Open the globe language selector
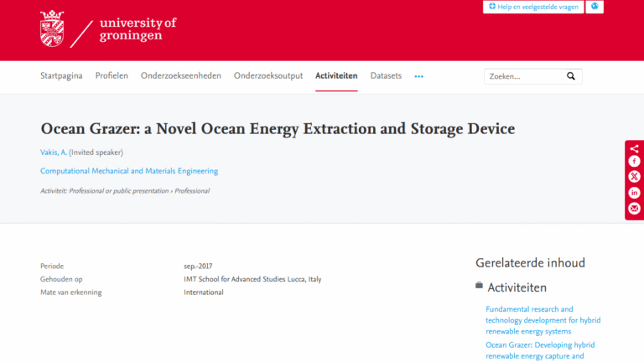 click(595, 7)
